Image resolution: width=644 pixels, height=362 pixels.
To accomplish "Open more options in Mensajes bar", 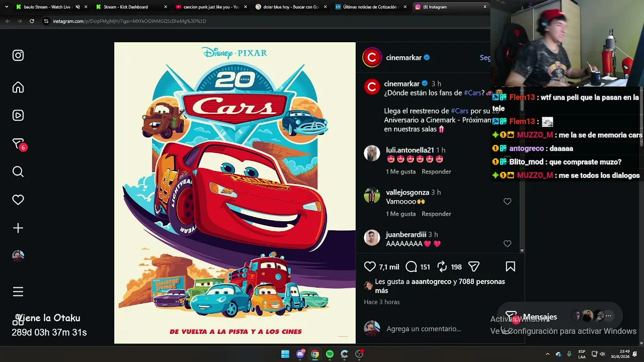I will (608, 316).
